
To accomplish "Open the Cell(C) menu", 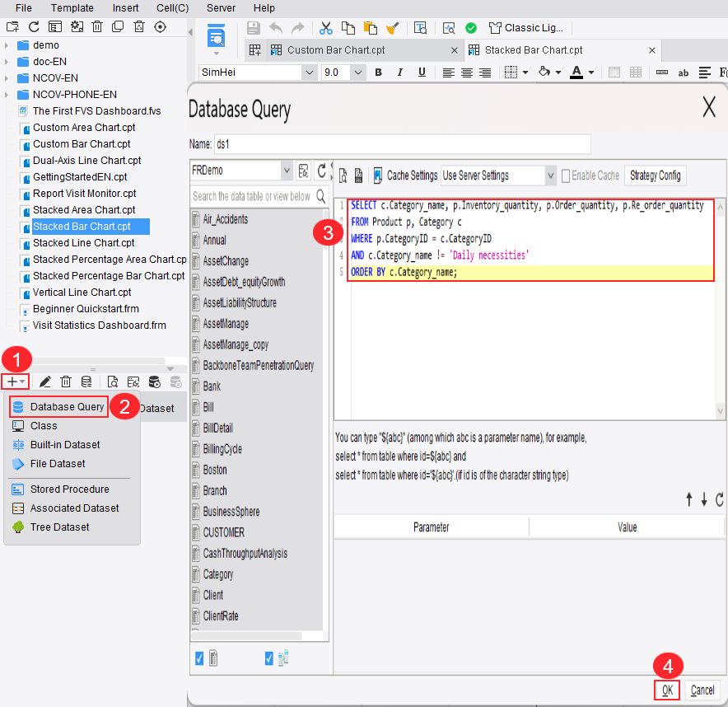I will [172, 8].
